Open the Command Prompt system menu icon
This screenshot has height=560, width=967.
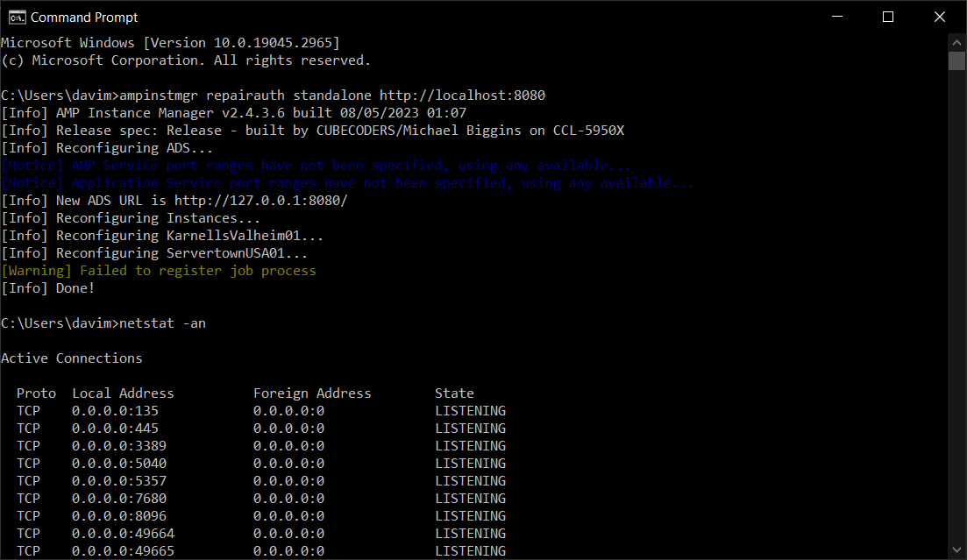pyautogui.click(x=17, y=18)
